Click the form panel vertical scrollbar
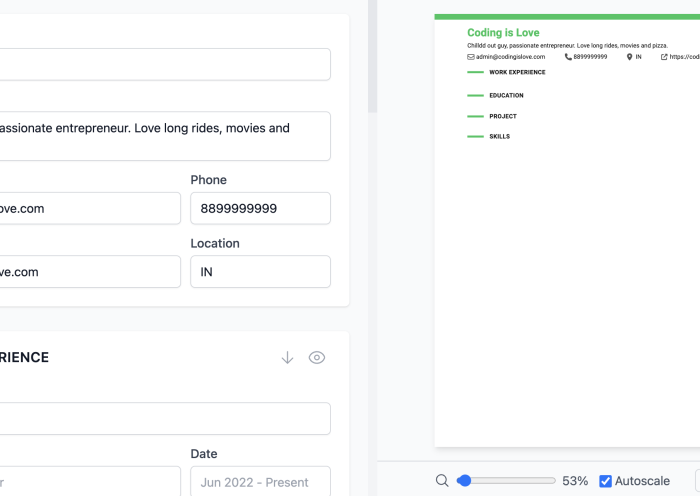700x496 pixels. (x=373, y=60)
